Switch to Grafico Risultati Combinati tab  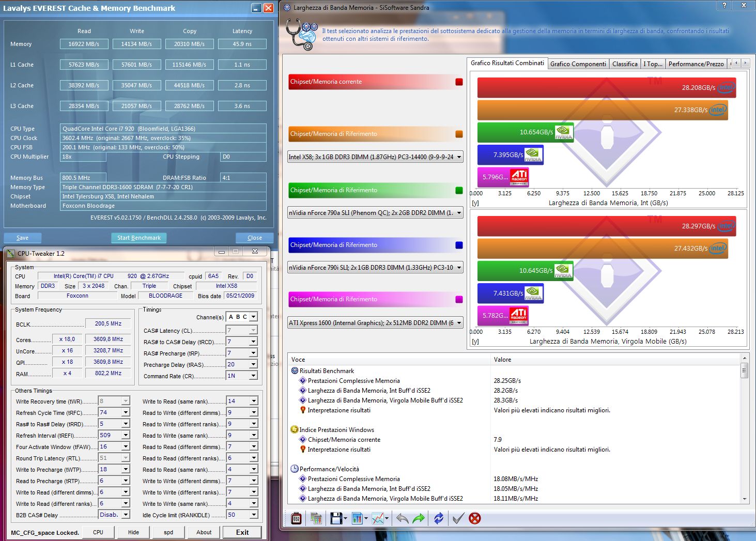[507, 63]
